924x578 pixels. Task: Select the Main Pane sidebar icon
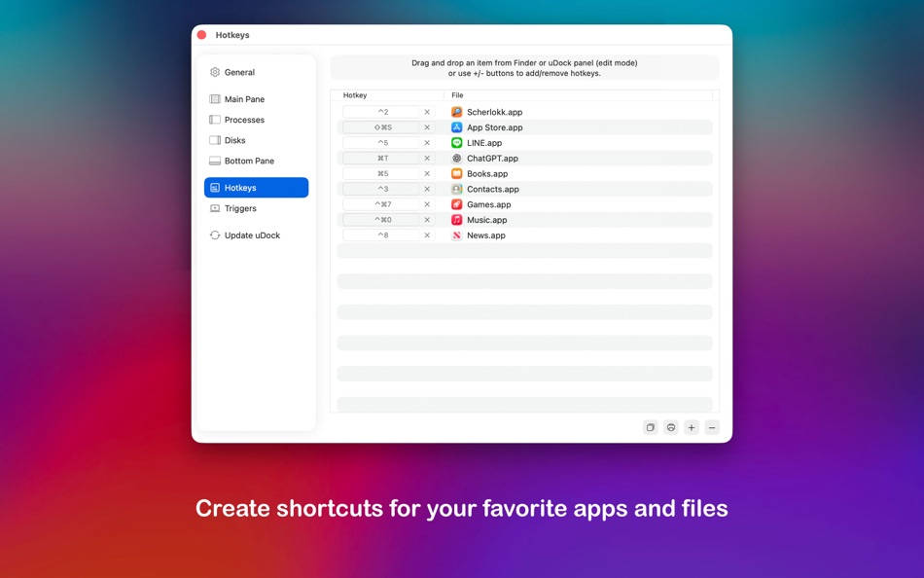click(x=215, y=98)
